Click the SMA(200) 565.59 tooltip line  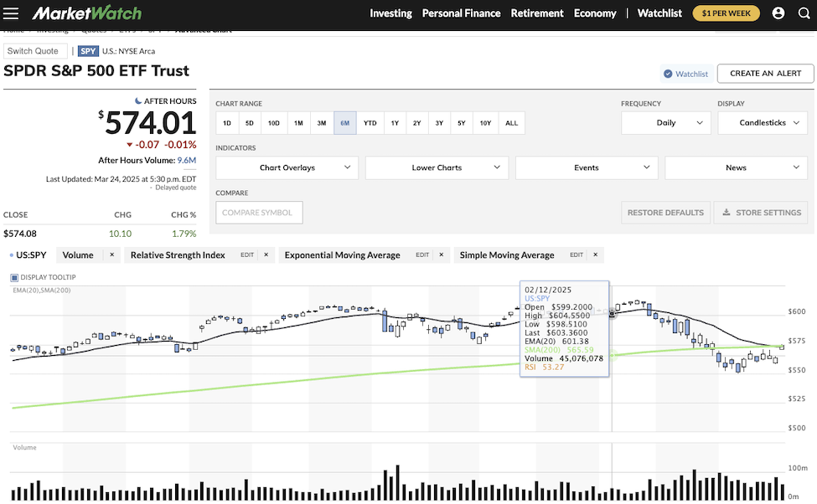coord(559,350)
